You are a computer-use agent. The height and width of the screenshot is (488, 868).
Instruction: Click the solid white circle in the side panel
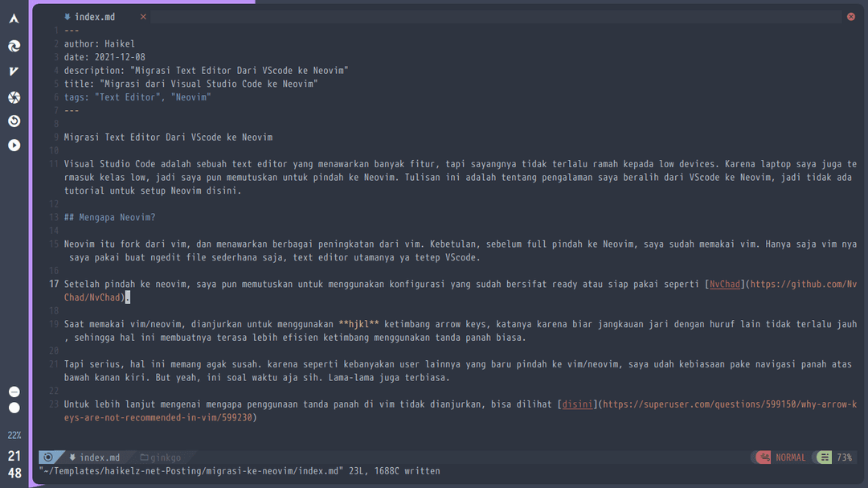tap(14, 408)
